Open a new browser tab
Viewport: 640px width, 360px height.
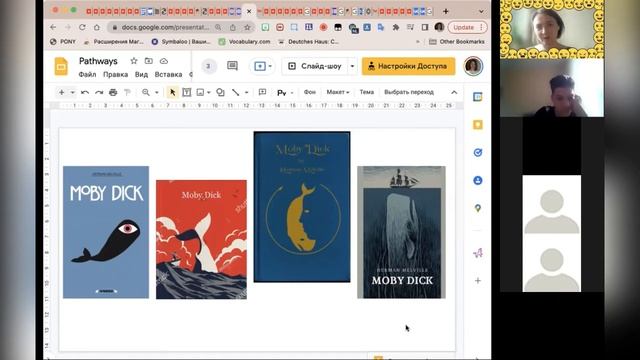[x=446, y=11]
